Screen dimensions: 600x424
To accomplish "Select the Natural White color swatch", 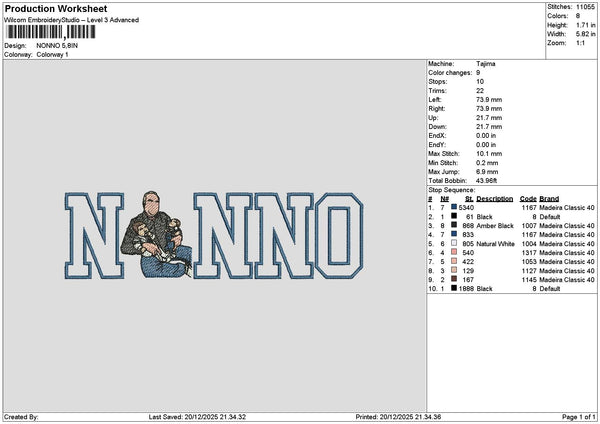I will click(x=454, y=243).
